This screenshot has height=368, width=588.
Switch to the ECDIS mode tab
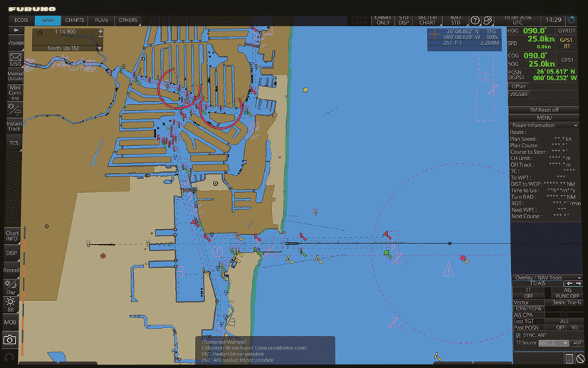click(21, 20)
